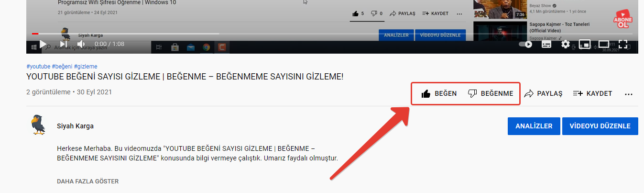Click the VİDEOYU DÜZENLE button
This screenshot has height=193, width=644.
click(x=600, y=126)
